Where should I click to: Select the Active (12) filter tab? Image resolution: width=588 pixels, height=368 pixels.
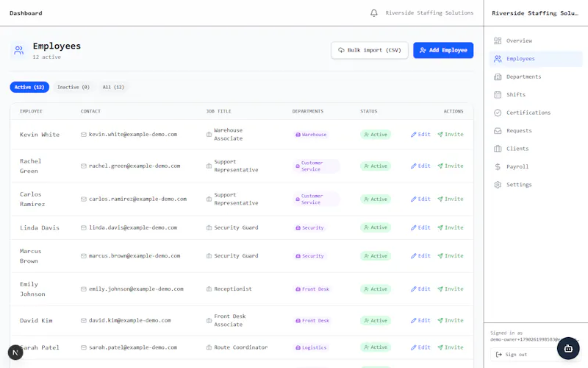pos(29,87)
